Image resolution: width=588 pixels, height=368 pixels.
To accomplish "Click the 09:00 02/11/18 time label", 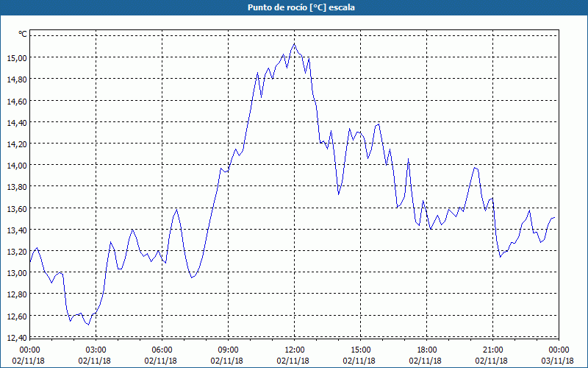I will point(227,355).
